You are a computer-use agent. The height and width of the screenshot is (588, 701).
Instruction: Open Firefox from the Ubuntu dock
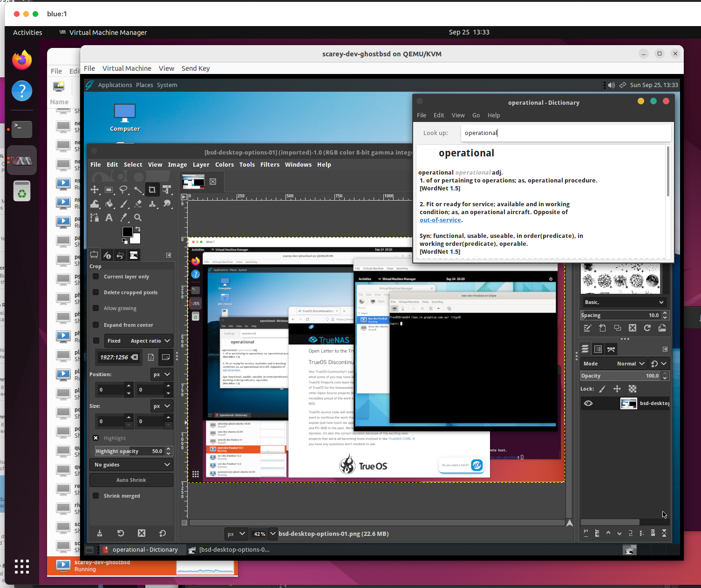click(x=22, y=60)
